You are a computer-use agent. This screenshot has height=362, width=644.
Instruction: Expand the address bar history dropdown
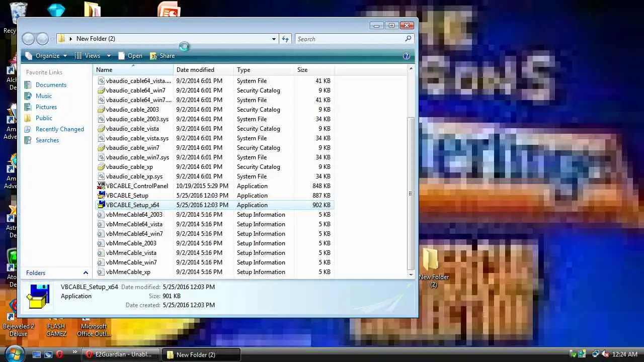pos(274,39)
